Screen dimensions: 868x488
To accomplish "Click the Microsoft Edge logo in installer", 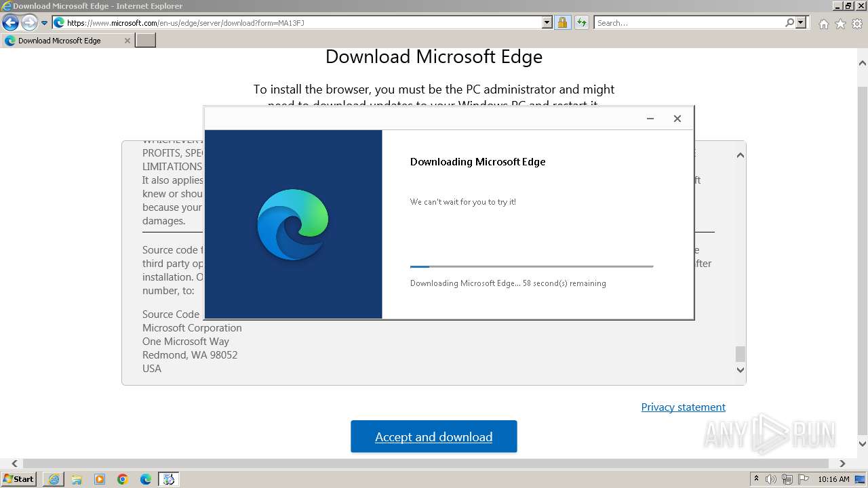I will pos(293,224).
